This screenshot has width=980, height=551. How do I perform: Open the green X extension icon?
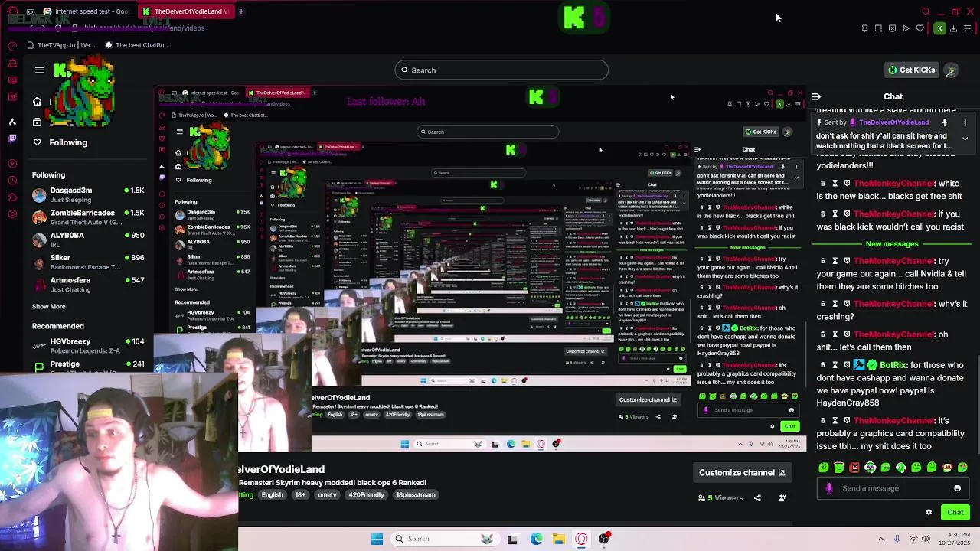(939, 28)
